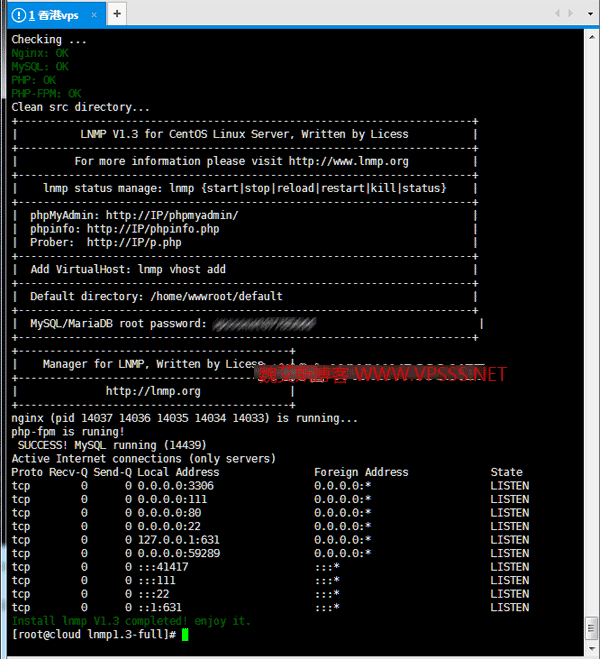Close the 香港vps tab
This screenshot has height=659, width=600.
(94, 15)
